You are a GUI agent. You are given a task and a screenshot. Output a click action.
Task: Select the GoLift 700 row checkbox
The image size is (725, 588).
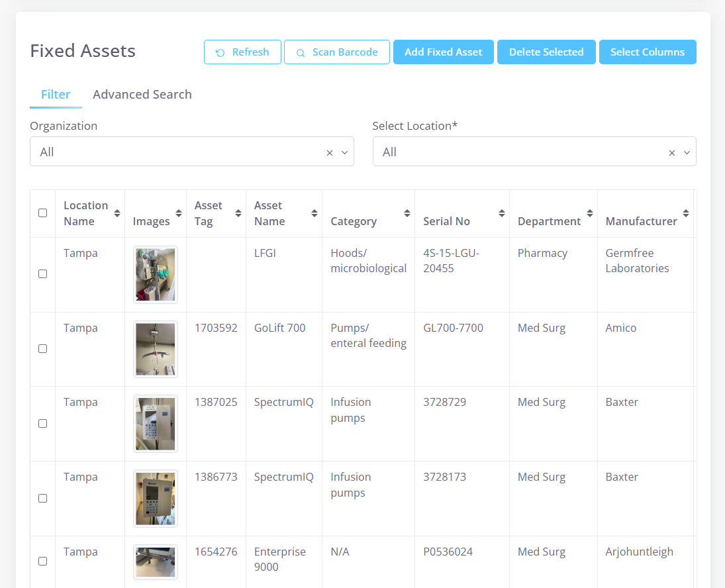click(43, 349)
